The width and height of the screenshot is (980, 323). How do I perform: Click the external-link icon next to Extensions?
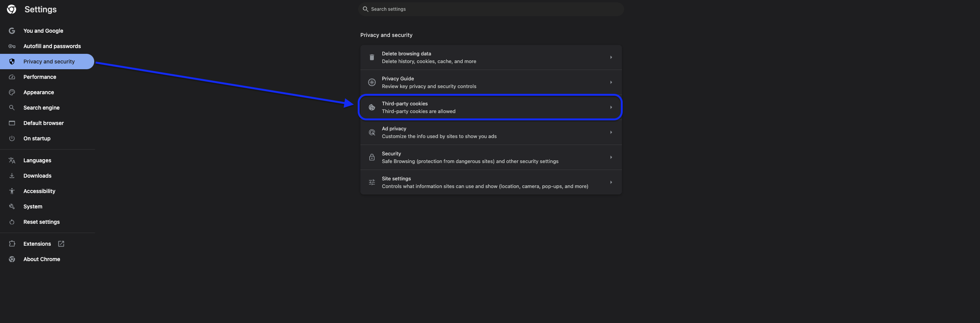pyautogui.click(x=61, y=244)
